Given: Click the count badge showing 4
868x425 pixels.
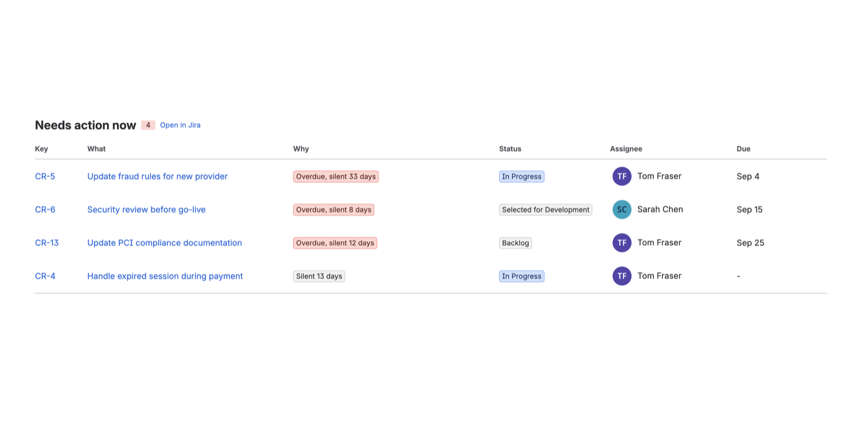Looking at the screenshot, I should [148, 125].
